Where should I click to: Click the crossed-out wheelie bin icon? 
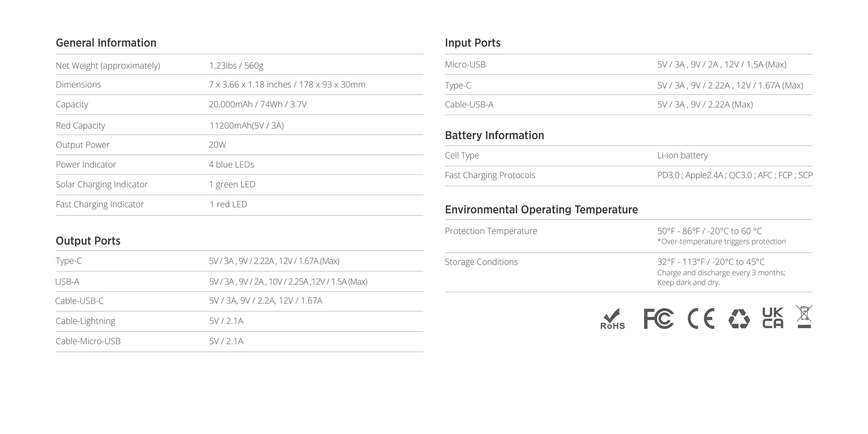tap(804, 317)
